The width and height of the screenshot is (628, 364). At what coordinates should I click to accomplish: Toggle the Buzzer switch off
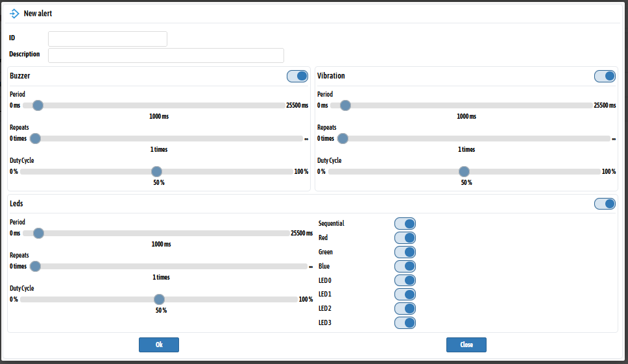297,76
